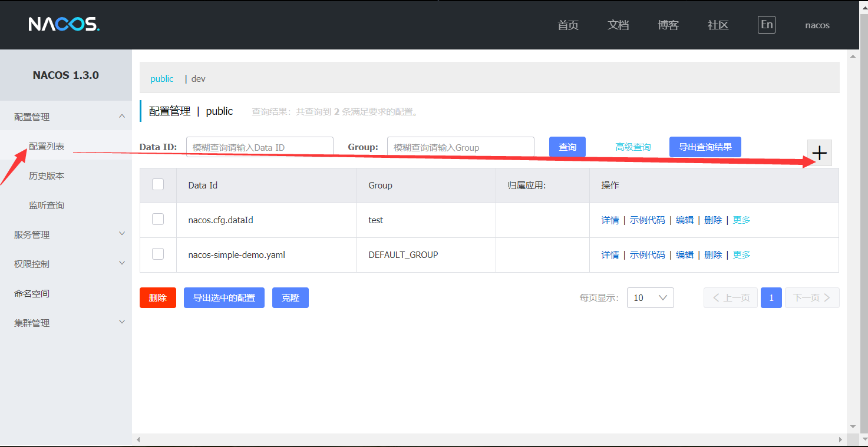Viewport: 868px width, 447px height.
Task: Check the nacos-simple-demo.yaml row checkbox
Action: 157,253
